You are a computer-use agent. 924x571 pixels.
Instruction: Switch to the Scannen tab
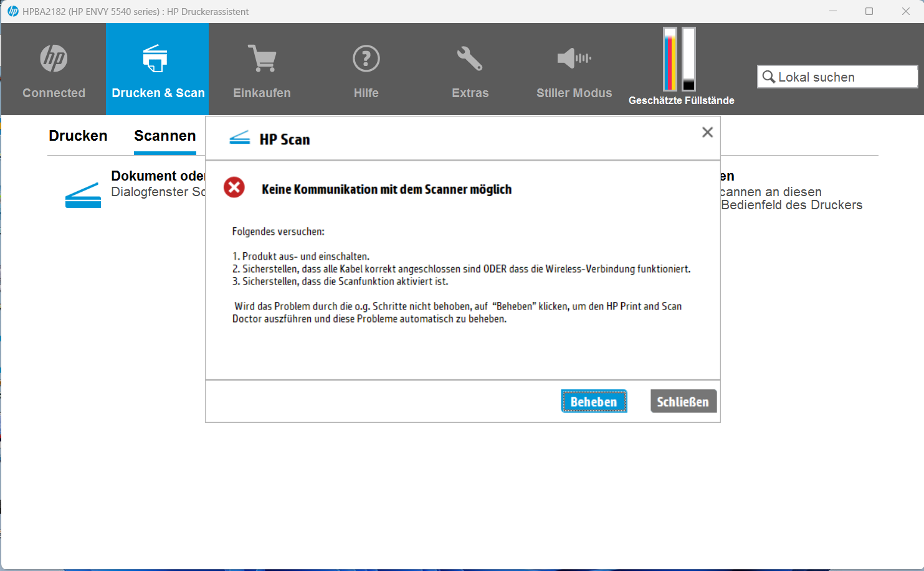pyautogui.click(x=165, y=136)
